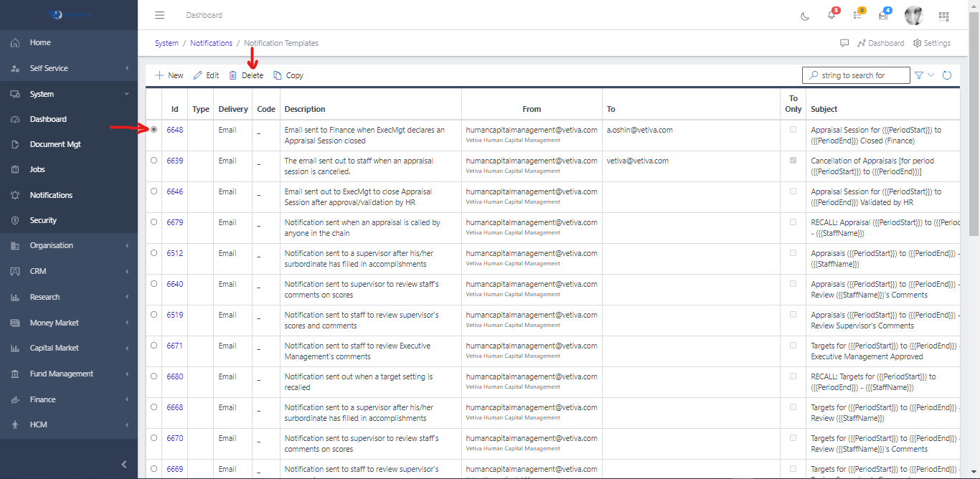Check the To Only checkbox on row 6512
Screen dimensions: 980x479
(x=793, y=253)
